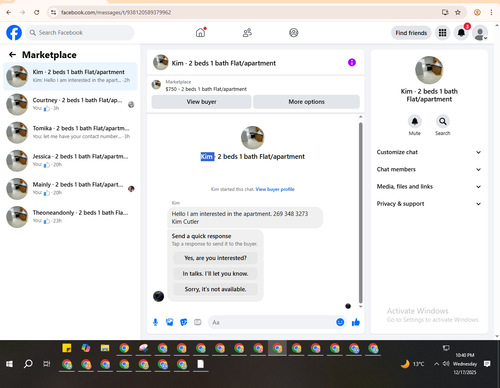500x388 pixels.
Task: Open the purple conversation information icon
Action: 352,62
